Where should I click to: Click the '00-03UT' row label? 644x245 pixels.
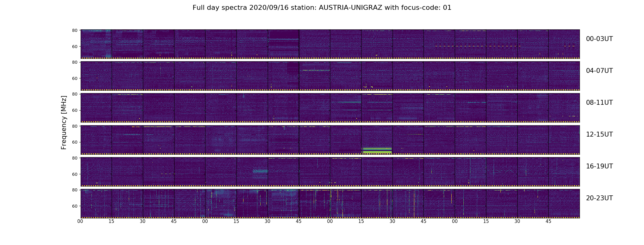(599, 39)
